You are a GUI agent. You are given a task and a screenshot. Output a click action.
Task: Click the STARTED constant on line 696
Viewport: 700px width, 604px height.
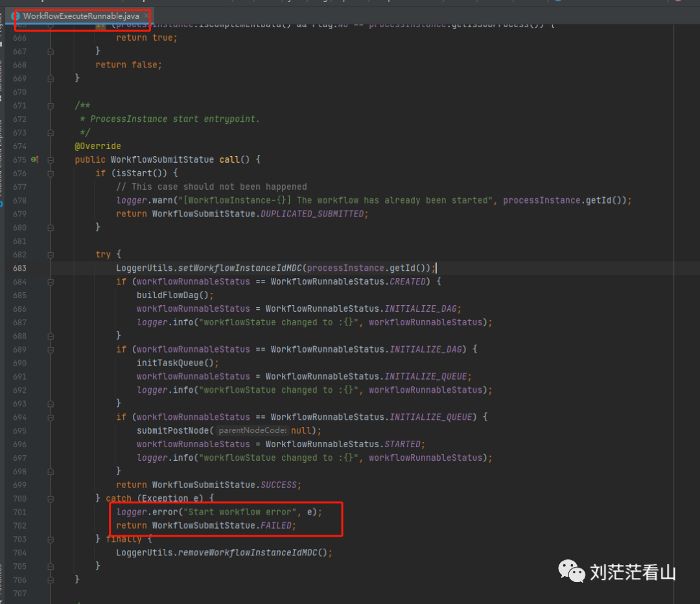402,444
